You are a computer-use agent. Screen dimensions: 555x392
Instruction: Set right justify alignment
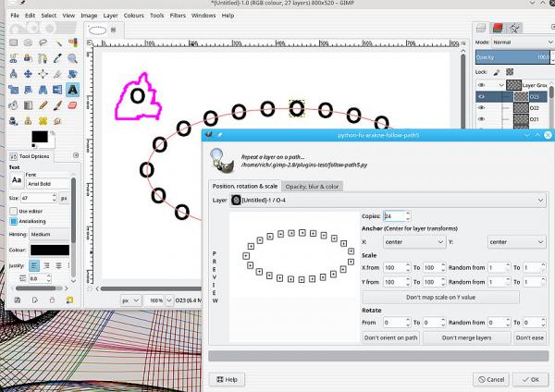tap(46, 265)
